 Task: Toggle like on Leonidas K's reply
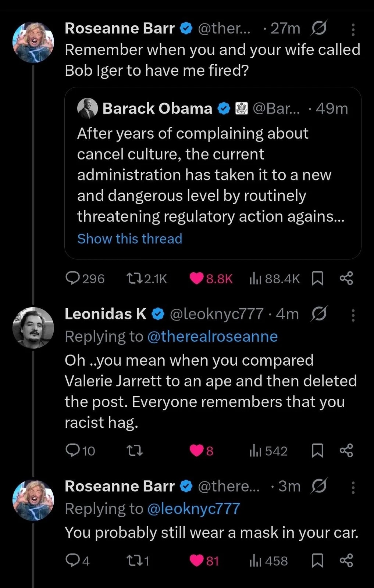[x=197, y=450]
